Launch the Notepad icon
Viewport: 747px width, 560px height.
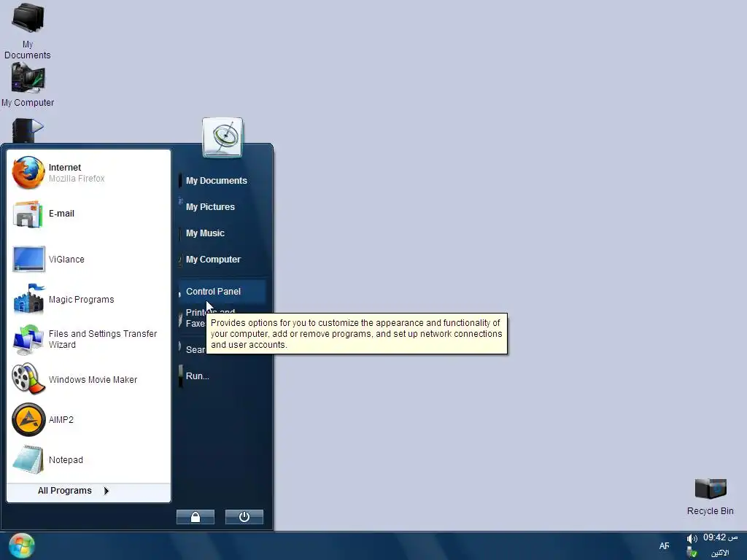[28, 459]
